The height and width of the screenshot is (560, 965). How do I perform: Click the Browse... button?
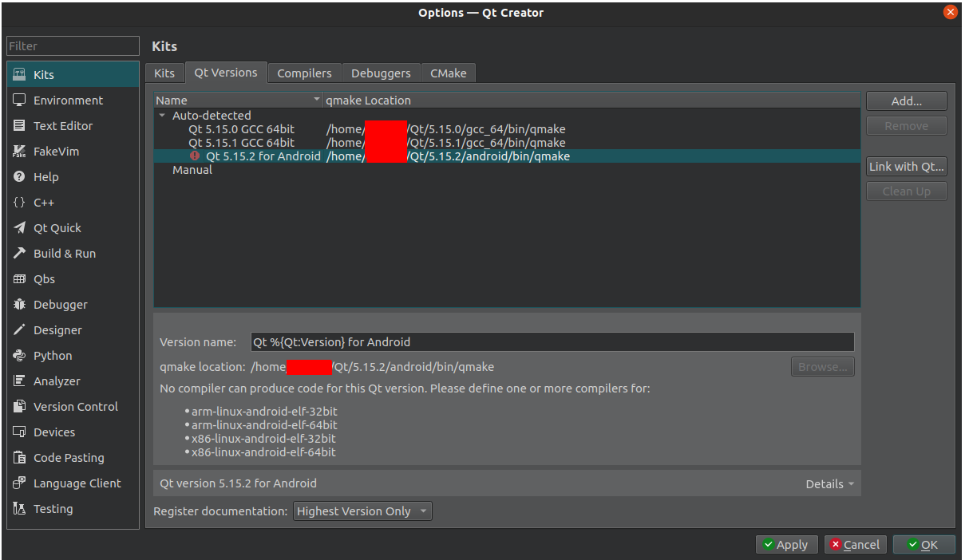pos(823,367)
